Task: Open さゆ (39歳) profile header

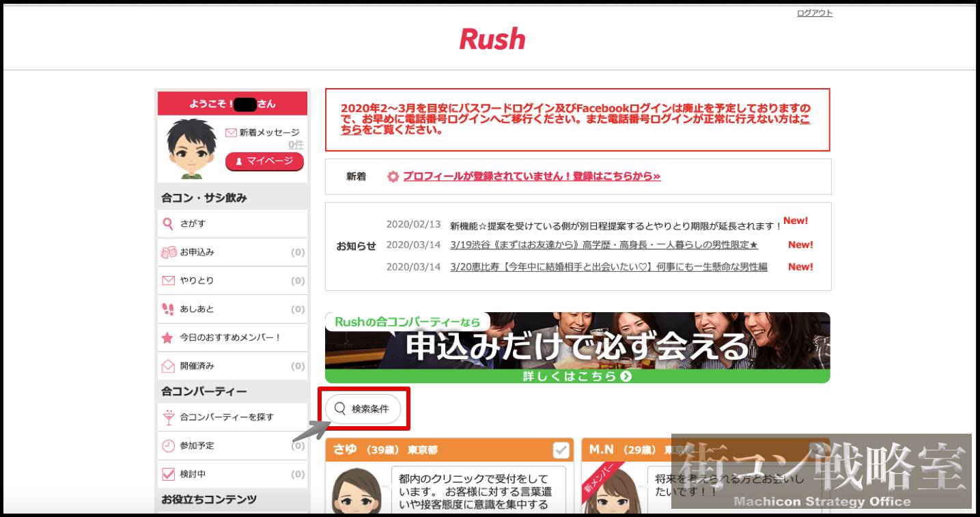Action: pyautogui.click(x=448, y=451)
